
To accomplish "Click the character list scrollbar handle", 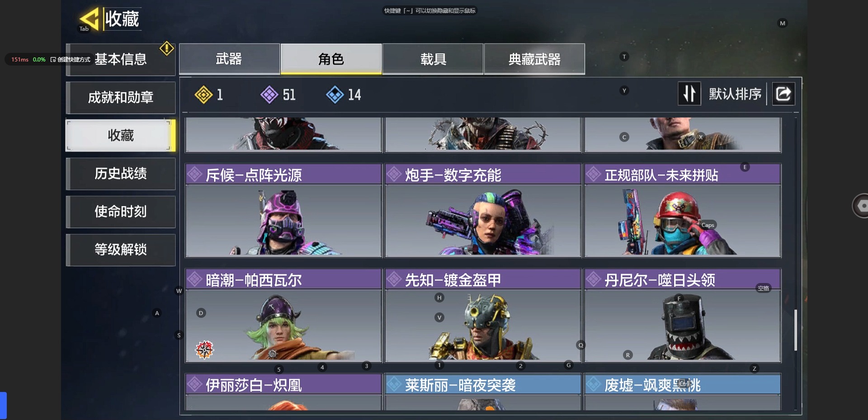I will tap(796, 330).
